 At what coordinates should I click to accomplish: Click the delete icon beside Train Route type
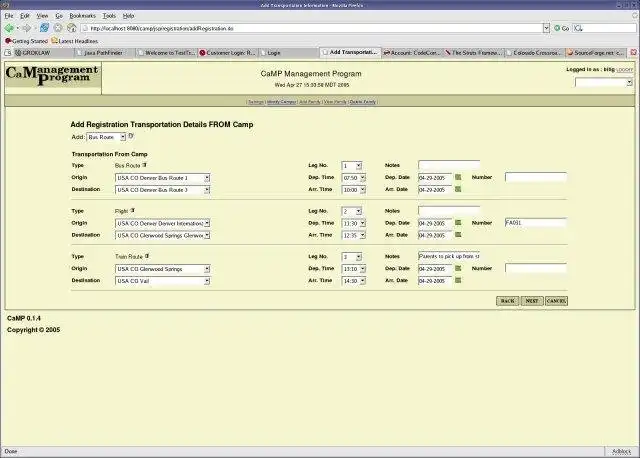147,256
